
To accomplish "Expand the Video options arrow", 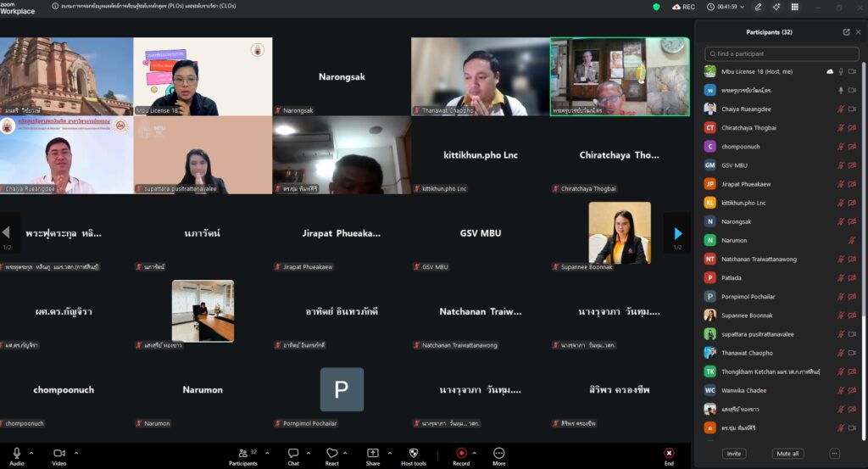I will [76, 453].
